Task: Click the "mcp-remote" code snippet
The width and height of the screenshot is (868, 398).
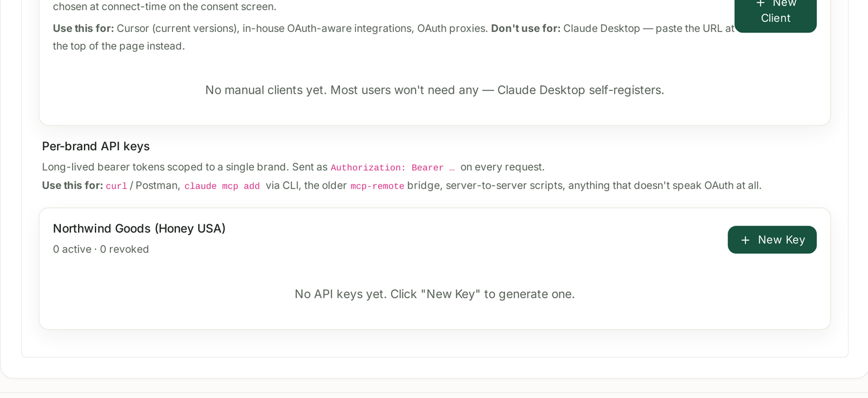Action: 377,187
